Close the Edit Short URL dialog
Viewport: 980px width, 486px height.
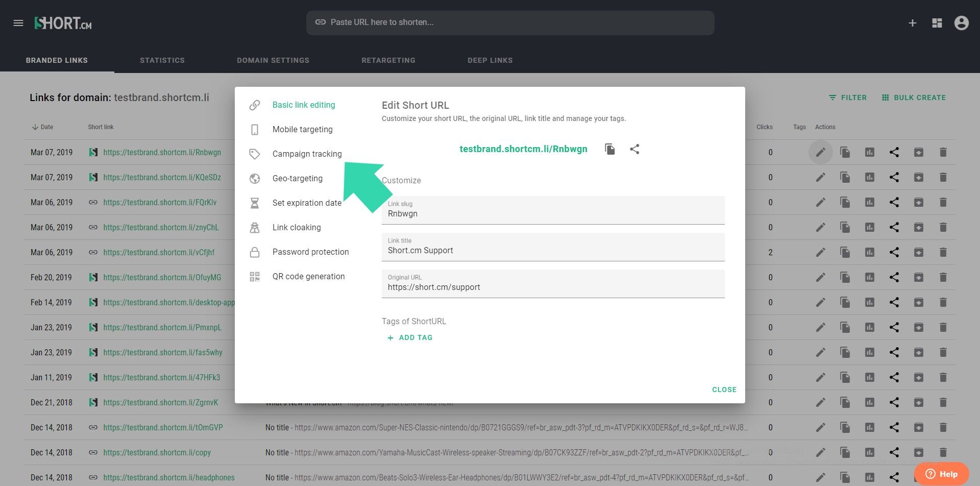point(724,390)
